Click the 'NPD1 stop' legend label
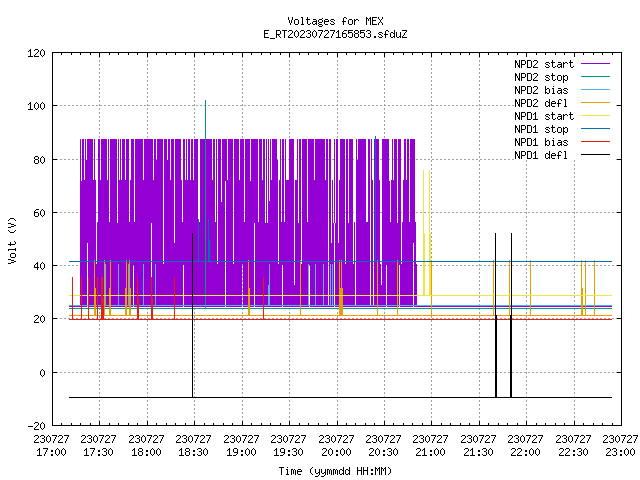The image size is (640, 480). pyautogui.click(x=541, y=129)
